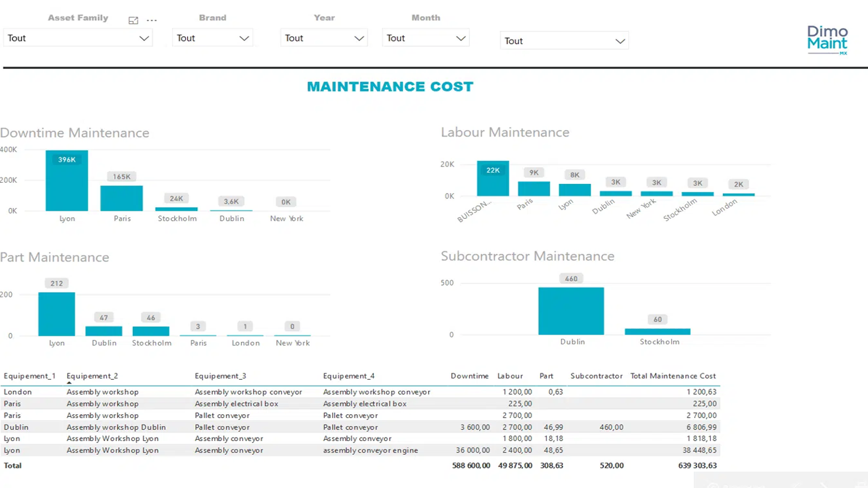Select the Dublin bar in Subcontractor Maintenance

(571, 311)
